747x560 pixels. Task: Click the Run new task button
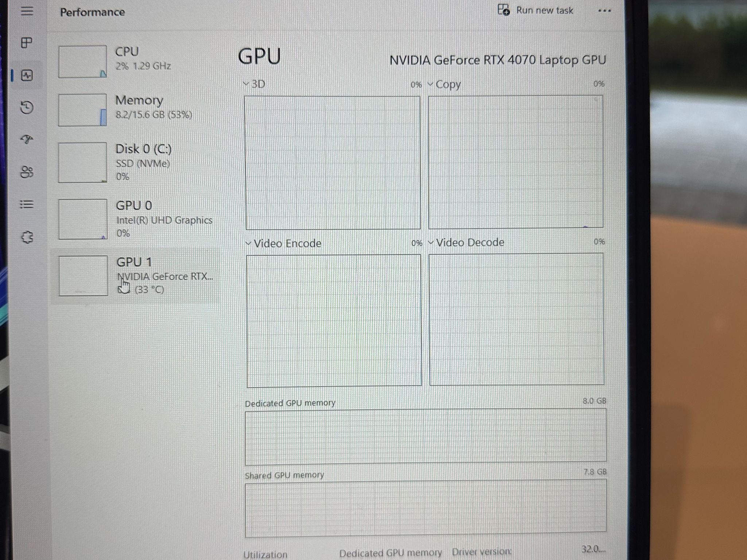pos(535,10)
